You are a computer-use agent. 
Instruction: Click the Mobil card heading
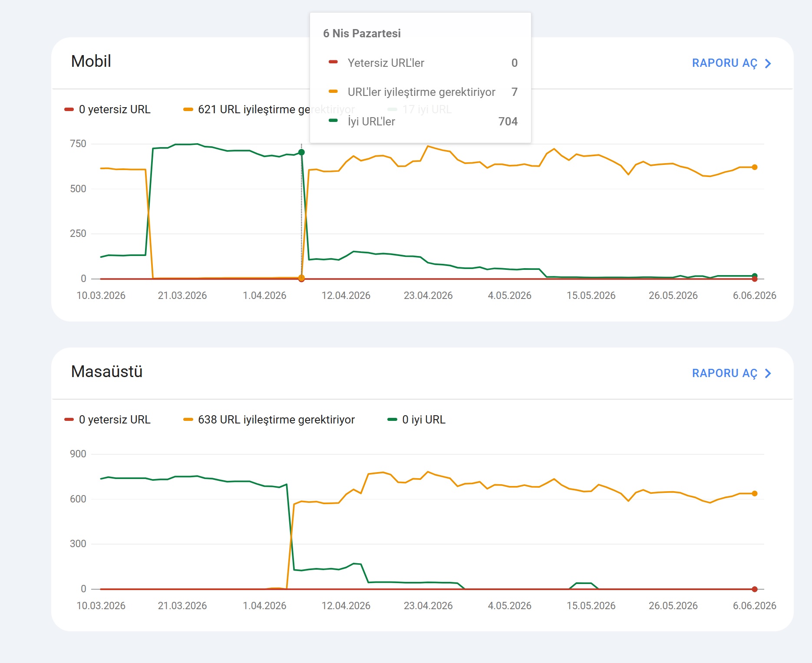point(91,61)
